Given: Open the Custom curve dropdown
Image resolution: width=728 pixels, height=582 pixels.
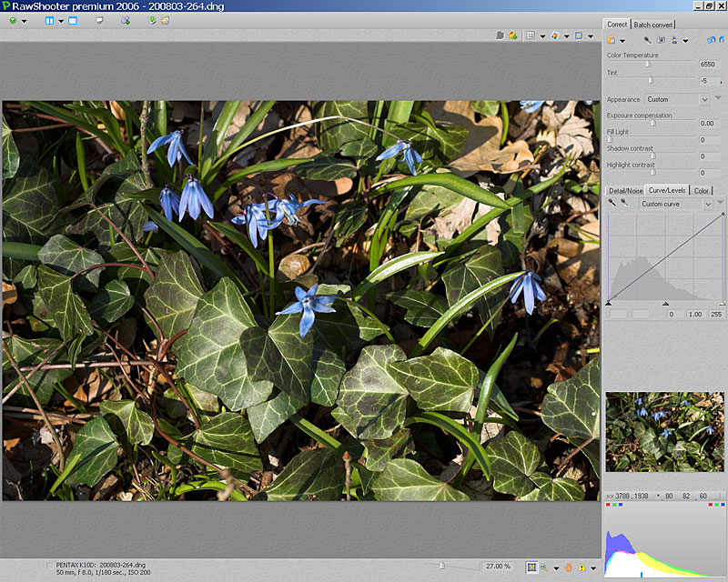Looking at the screenshot, I should (x=674, y=204).
